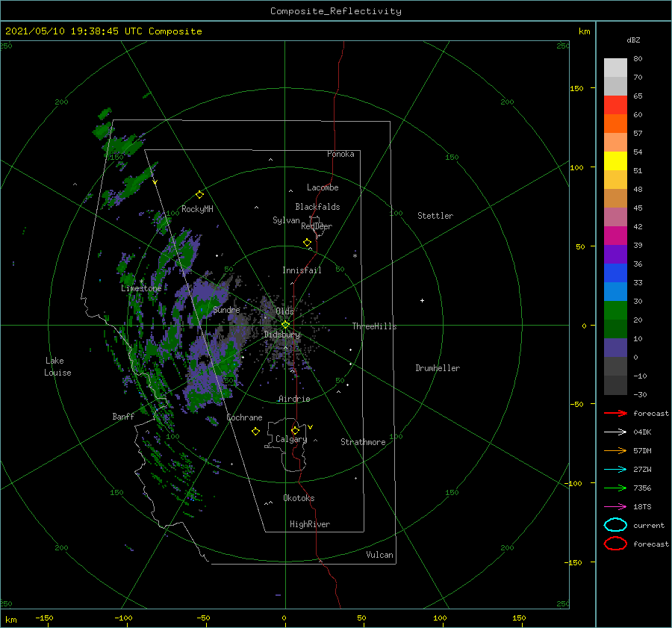Viewport: 672px width, 628px height.
Task: Click the Lacombe label
Action: [323, 187]
